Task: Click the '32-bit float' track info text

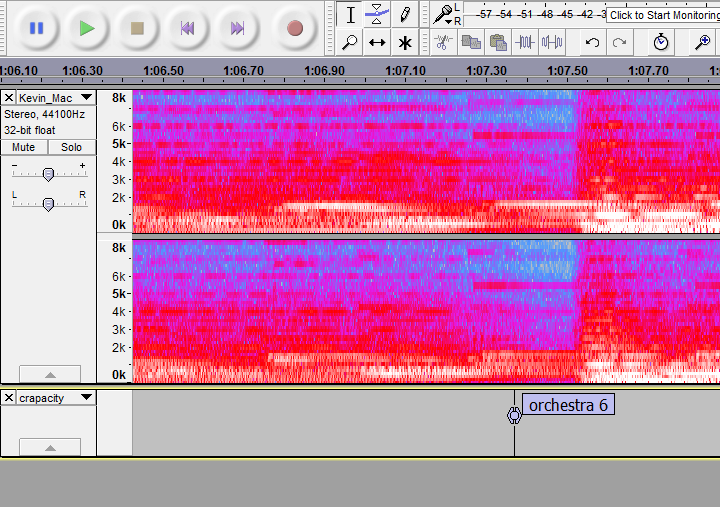Action: (x=30, y=130)
